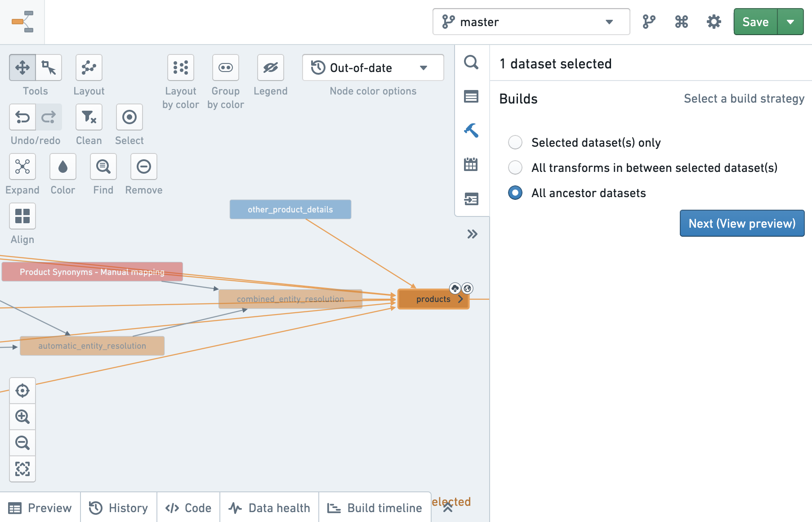Select the other_product_details node
The image size is (812, 522).
pyautogui.click(x=290, y=209)
